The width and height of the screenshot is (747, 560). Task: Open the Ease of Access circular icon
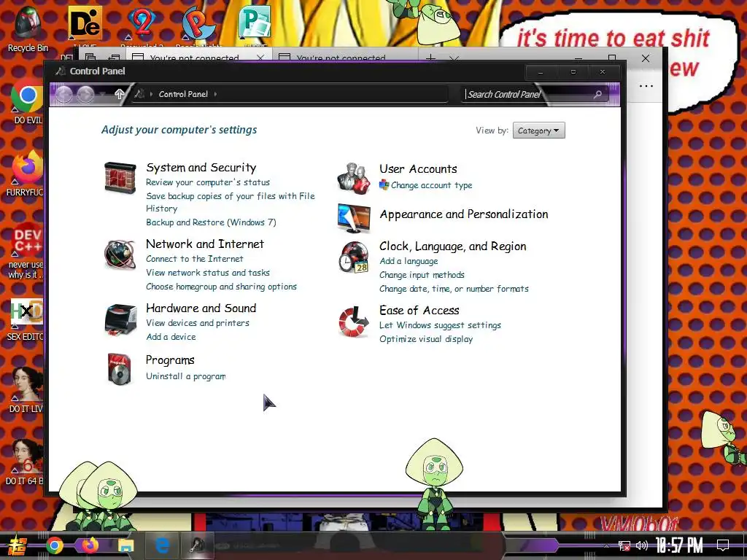coord(354,322)
